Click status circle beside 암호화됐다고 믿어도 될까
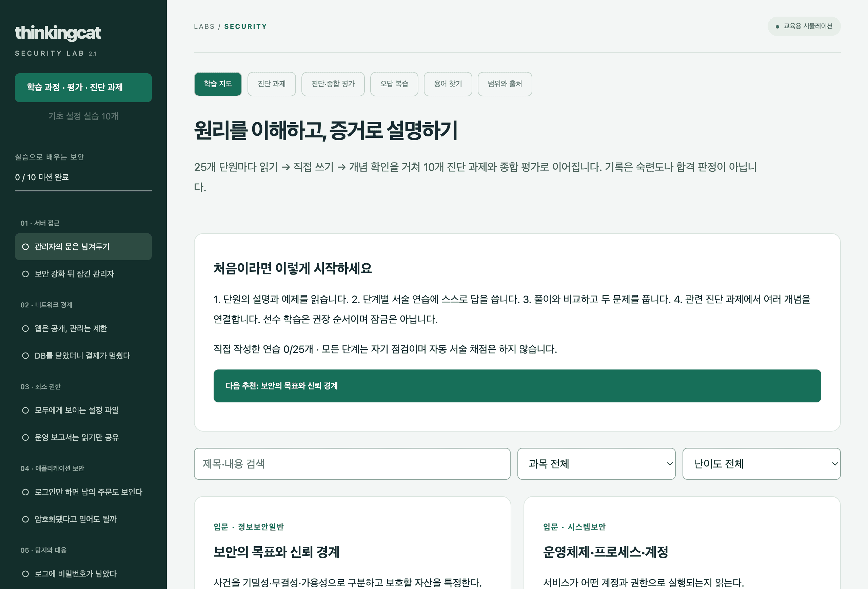The height and width of the screenshot is (589, 868). [x=25, y=519]
